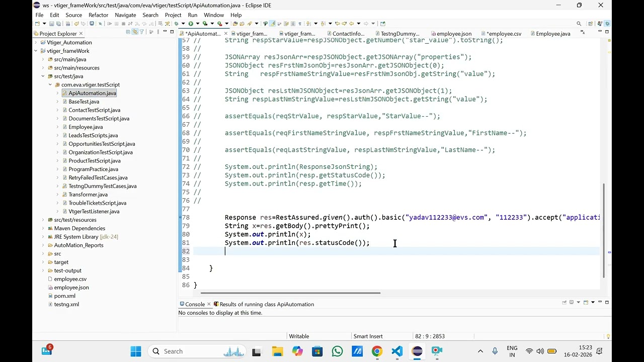
Task: Open WhatsApp from the taskbar
Action: point(337,351)
